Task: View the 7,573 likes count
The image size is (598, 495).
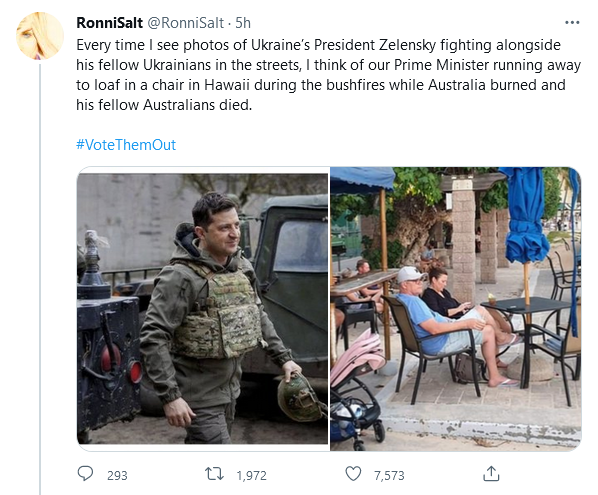Action: point(389,476)
